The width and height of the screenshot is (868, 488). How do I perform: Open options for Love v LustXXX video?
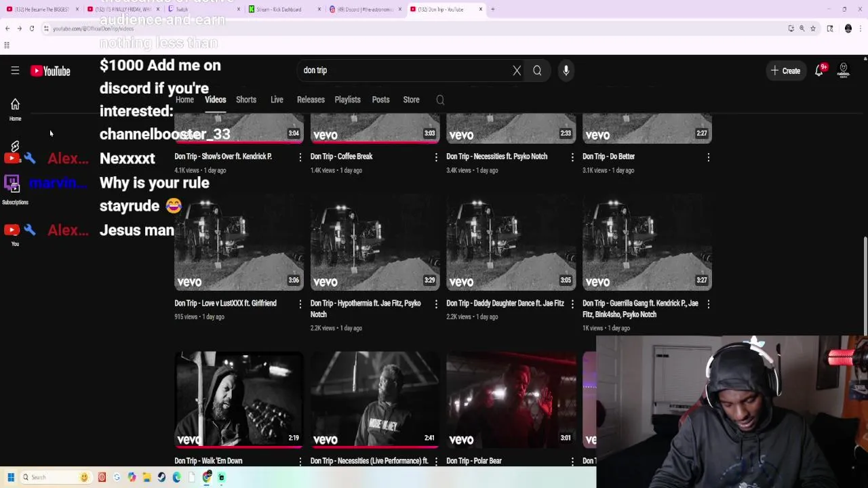300,304
